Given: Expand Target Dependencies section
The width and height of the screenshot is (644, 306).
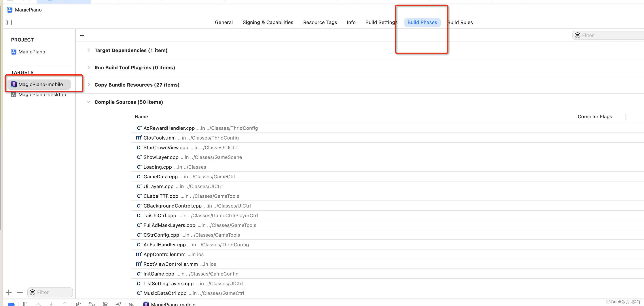Looking at the screenshot, I should [89, 50].
